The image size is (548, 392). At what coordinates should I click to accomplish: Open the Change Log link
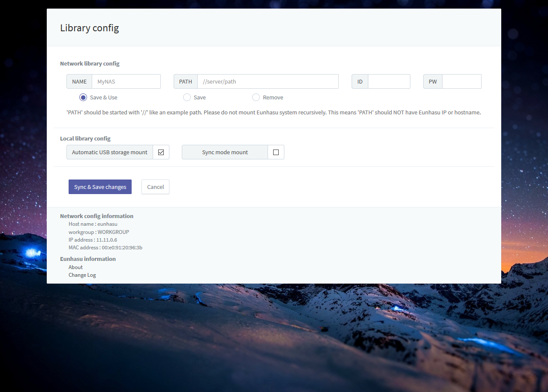coord(82,275)
